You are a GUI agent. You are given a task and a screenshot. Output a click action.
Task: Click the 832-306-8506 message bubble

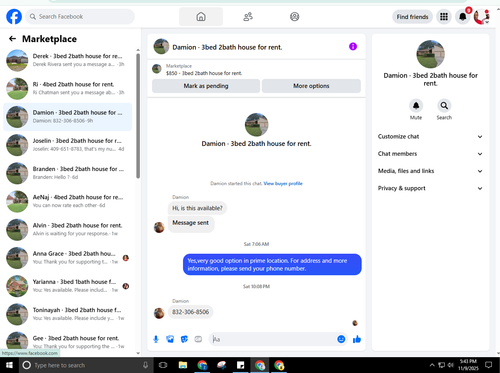[190, 312]
